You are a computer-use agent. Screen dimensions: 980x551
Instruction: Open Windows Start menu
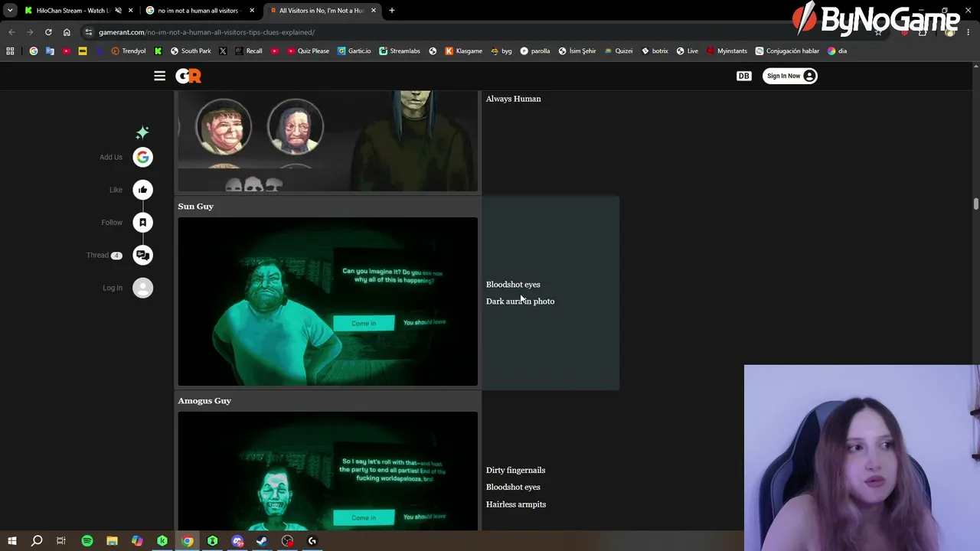[12, 541]
